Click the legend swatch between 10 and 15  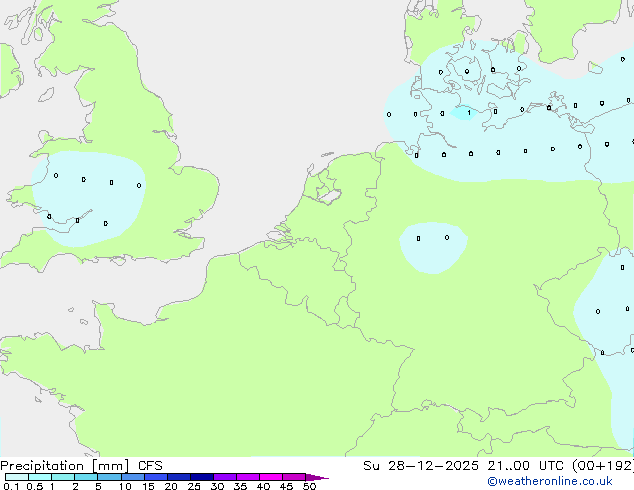[133, 477]
